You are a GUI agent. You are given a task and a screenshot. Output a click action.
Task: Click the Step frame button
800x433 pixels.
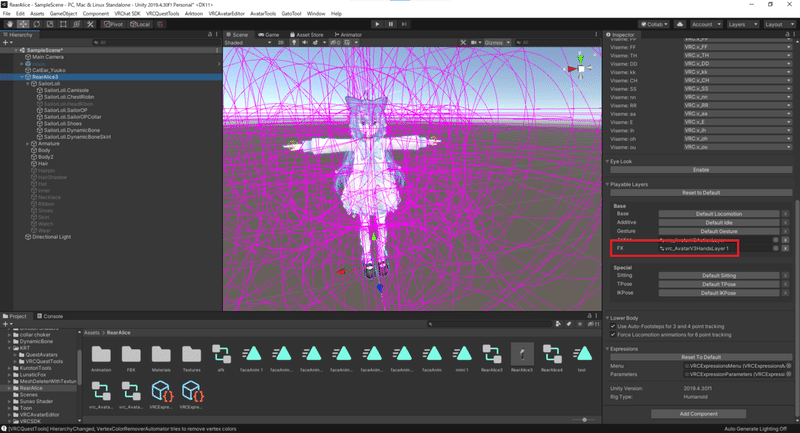click(404, 24)
